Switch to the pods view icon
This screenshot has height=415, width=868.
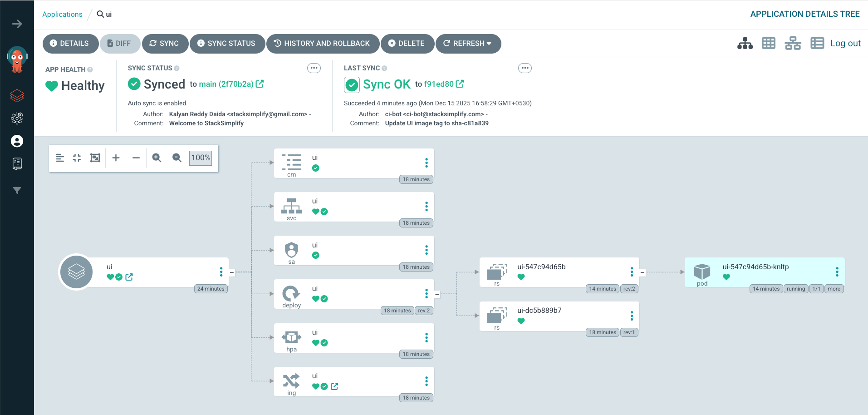click(x=768, y=43)
